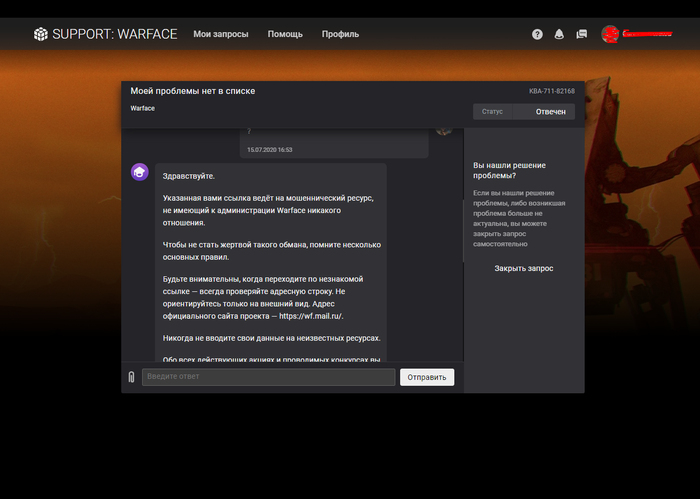Open the help question mark icon
Screen dimensions: 700x499
537,34
